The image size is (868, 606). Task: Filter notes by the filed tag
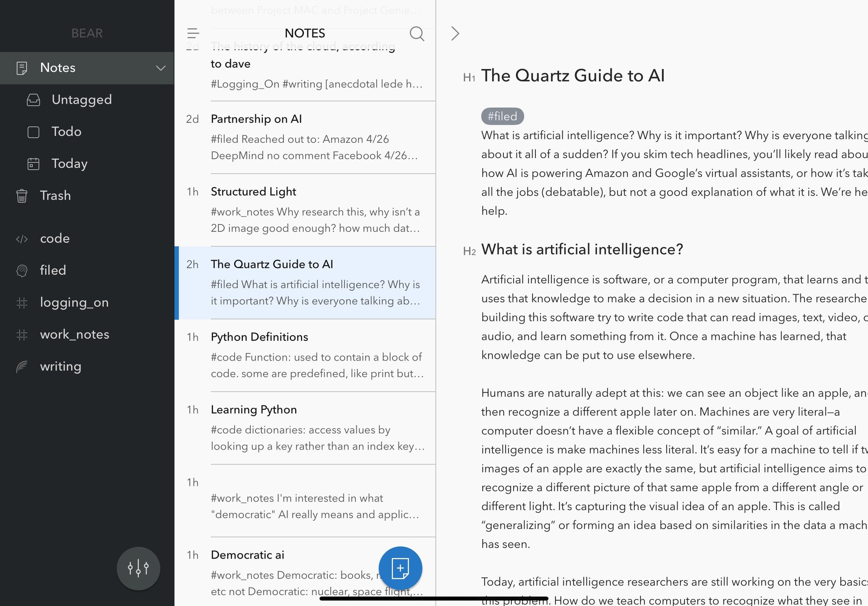87,271
